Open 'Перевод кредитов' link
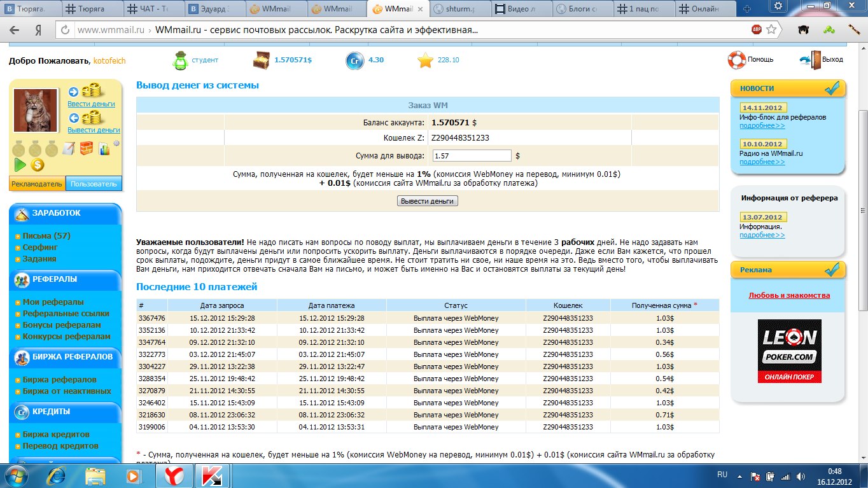This screenshot has height=488, width=868. (60, 445)
